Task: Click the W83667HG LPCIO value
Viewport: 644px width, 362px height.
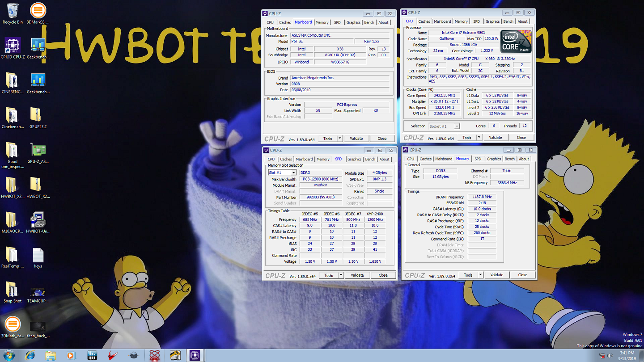Action: 340,62
